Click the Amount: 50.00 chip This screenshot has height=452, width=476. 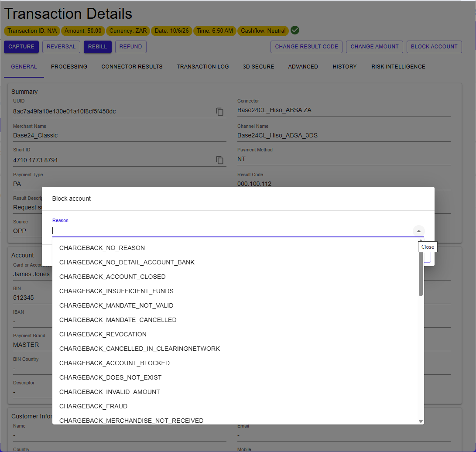83,31
